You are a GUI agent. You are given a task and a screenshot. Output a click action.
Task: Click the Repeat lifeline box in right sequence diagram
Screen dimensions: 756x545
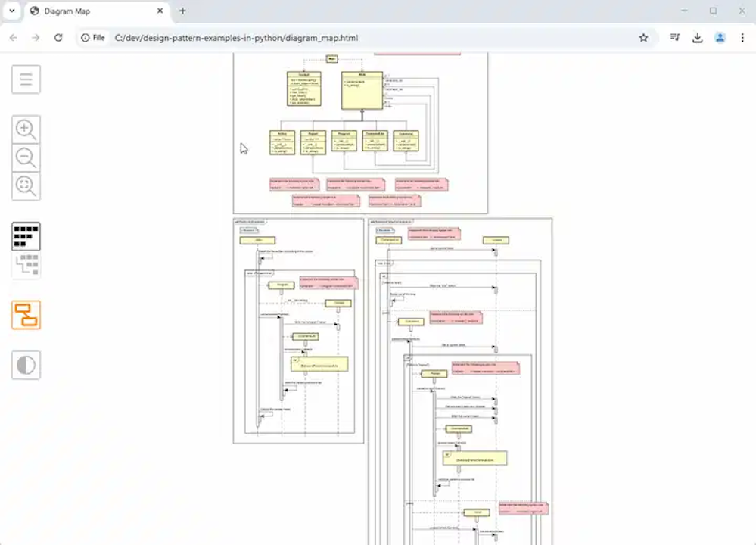pyautogui.click(x=434, y=374)
